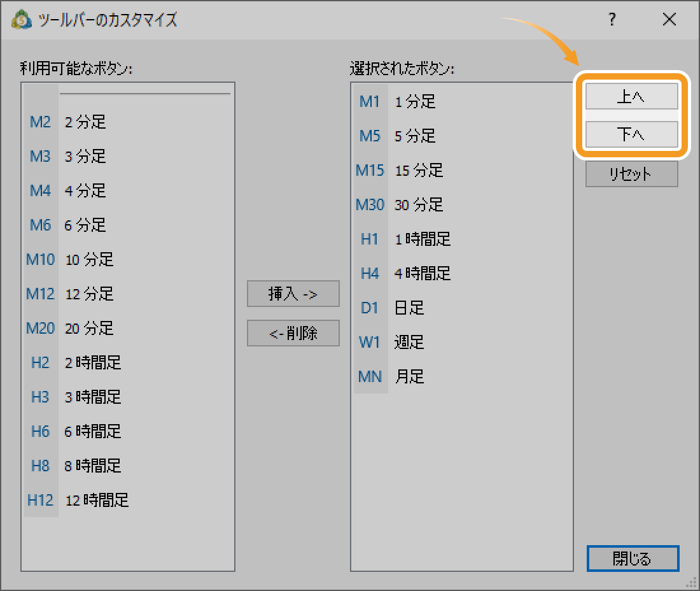Select H4 4時間足 in selected buttons

tap(461, 274)
